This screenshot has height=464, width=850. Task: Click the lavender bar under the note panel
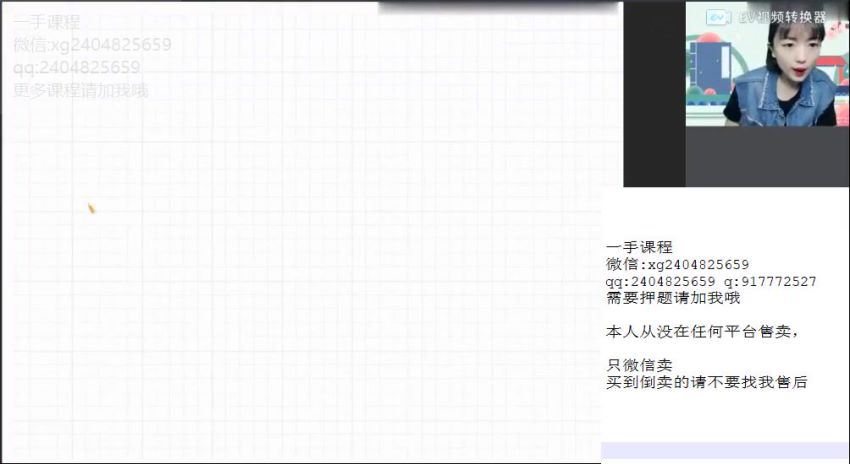pyautogui.click(x=725, y=453)
